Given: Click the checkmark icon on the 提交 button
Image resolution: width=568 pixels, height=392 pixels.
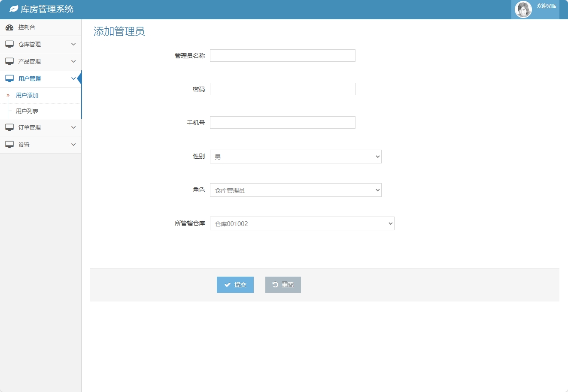Looking at the screenshot, I should click(228, 284).
